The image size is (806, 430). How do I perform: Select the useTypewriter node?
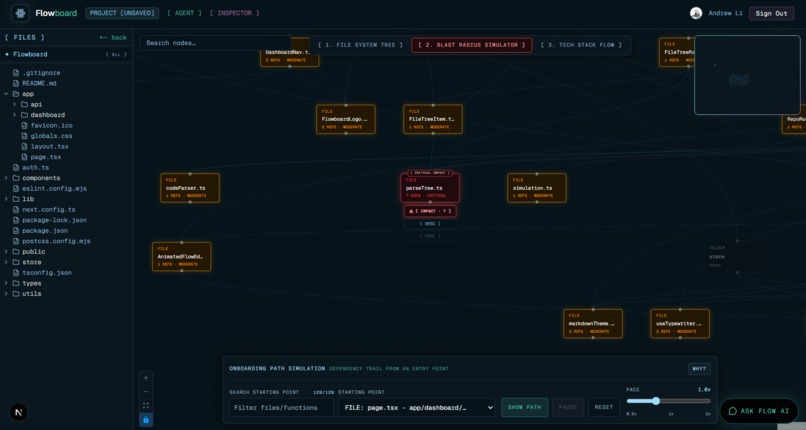[x=680, y=324]
